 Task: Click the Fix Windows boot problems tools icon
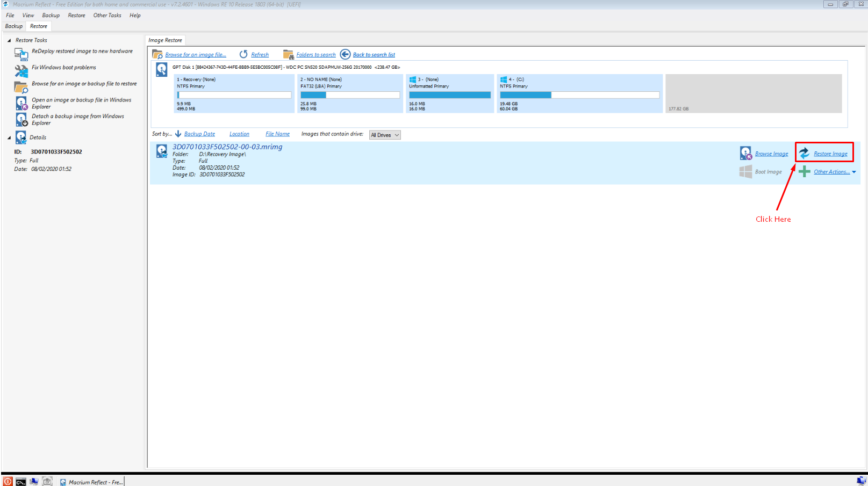point(21,70)
